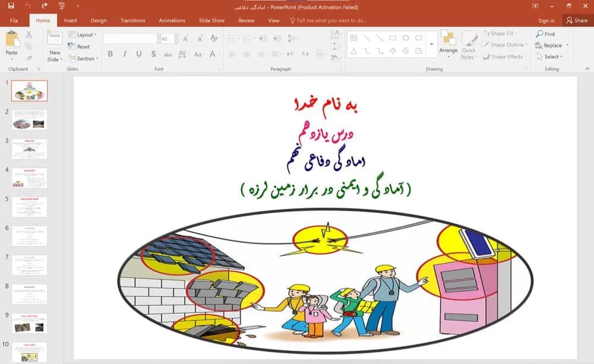Cut the selection with the scissors icon
Image resolution: width=594 pixels, height=364 pixels.
point(29,35)
